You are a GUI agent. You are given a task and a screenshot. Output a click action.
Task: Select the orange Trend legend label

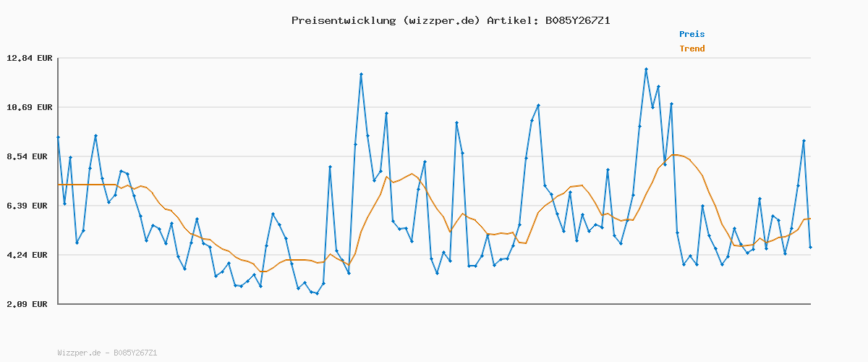click(x=692, y=49)
